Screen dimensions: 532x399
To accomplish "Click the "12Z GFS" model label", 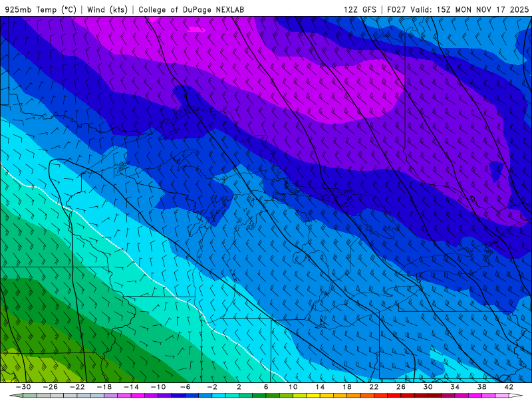I will tap(360, 9).
